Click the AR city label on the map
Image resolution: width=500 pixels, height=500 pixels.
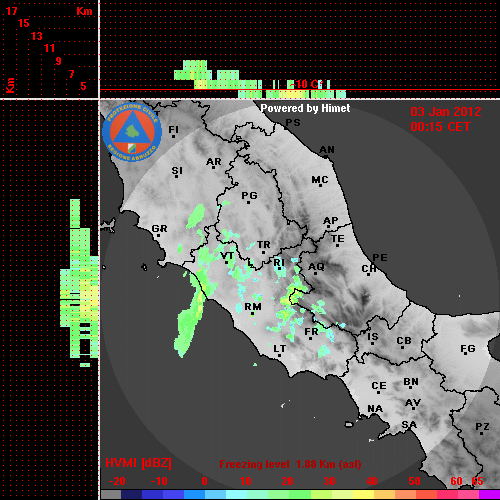214,162
